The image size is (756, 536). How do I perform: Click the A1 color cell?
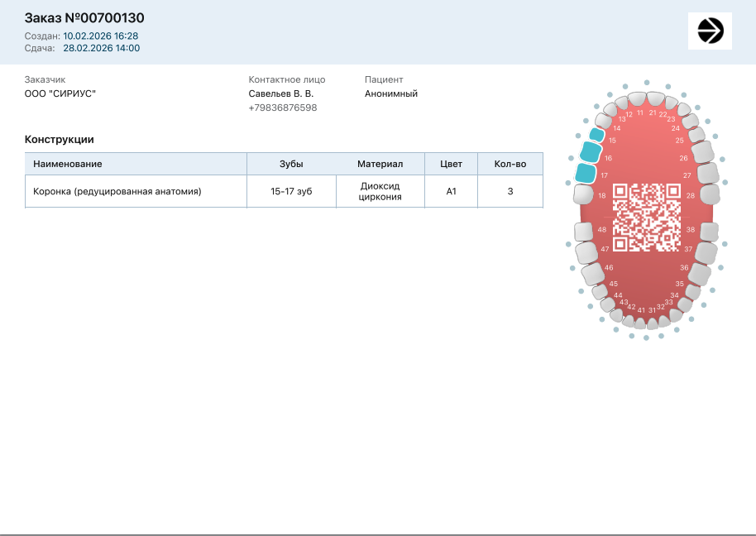[x=451, y=191]
